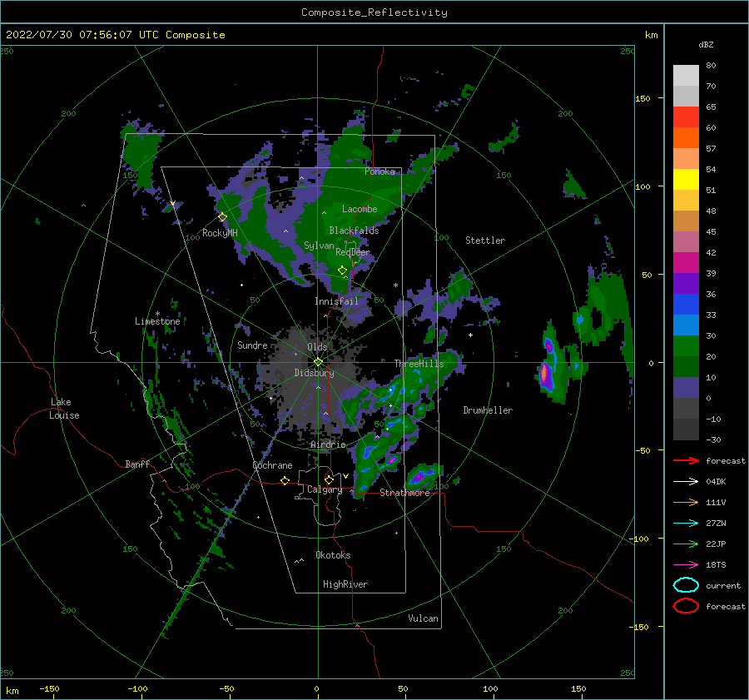Click the dBZ scale heading
Image resolution: width=749 pixels, height=700 pixels.
point(706,44)
